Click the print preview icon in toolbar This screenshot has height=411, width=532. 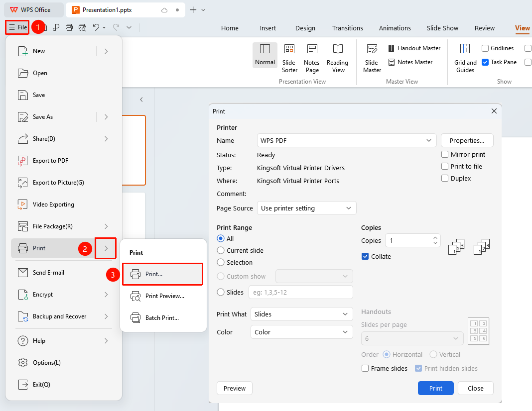pyautogui.click(x=82, y=27)
